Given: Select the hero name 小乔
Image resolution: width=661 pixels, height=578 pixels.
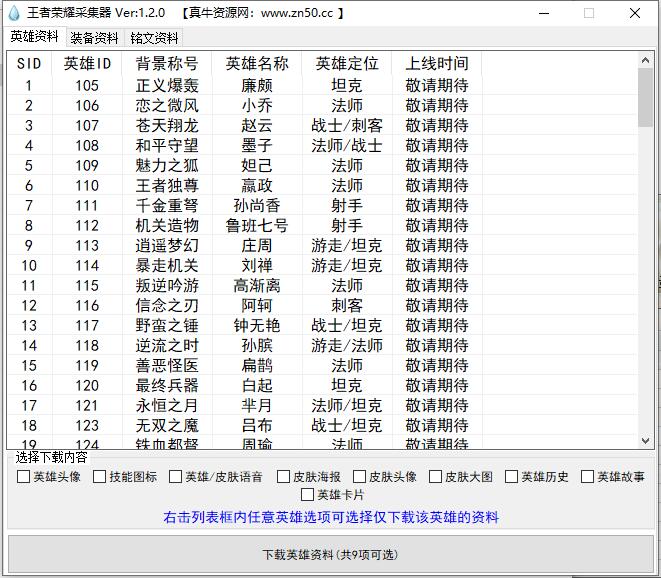Looking at the screenshot, I should [x=257, y=105].
